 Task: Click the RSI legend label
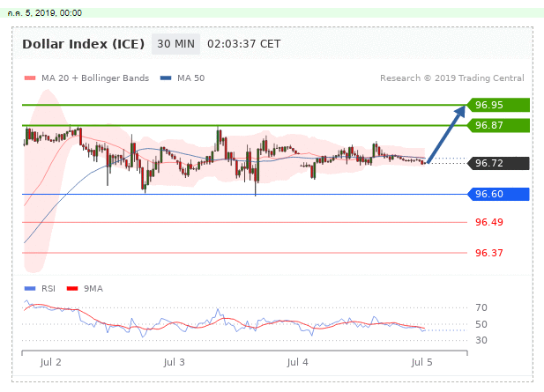pyautogui.click(x=48, y=288)
